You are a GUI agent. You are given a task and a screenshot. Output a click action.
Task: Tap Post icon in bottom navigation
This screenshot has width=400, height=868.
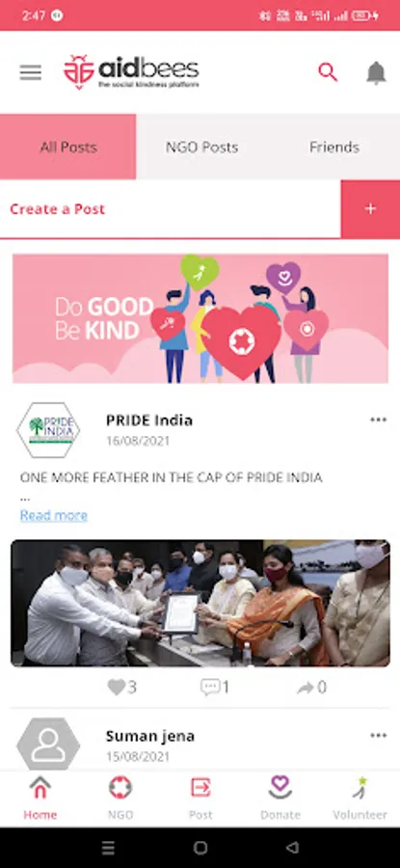(200, 798)
